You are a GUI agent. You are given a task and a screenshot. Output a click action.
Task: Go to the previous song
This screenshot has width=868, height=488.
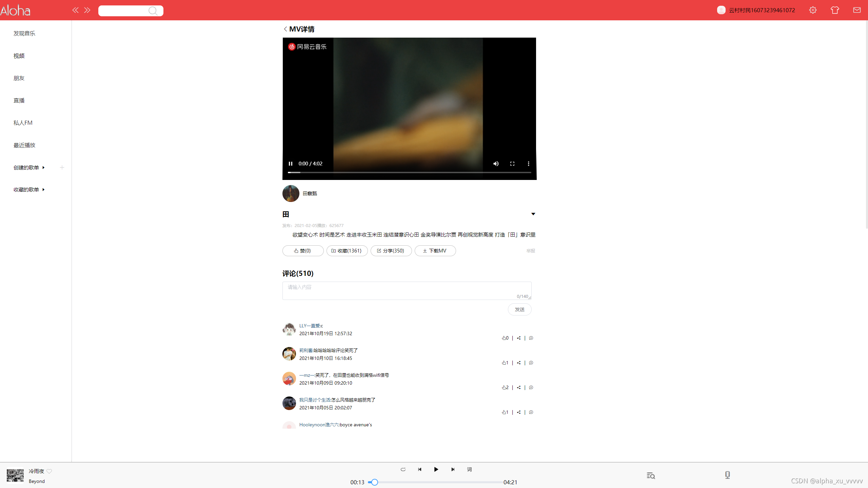[420, 469]
